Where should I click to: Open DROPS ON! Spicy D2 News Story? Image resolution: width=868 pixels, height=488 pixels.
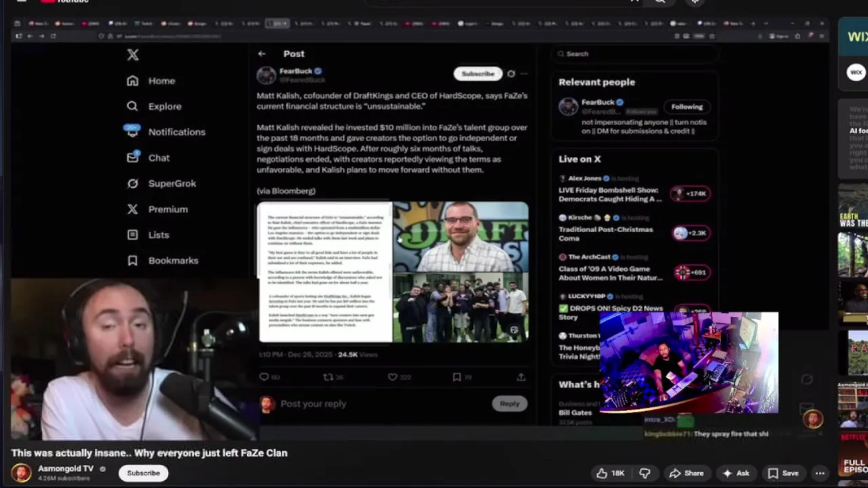point(610,312)
